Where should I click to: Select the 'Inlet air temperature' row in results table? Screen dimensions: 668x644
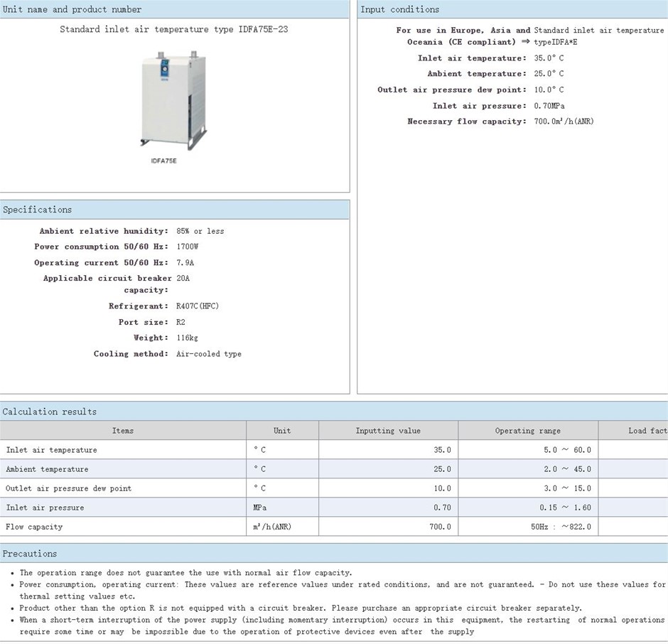51,450
